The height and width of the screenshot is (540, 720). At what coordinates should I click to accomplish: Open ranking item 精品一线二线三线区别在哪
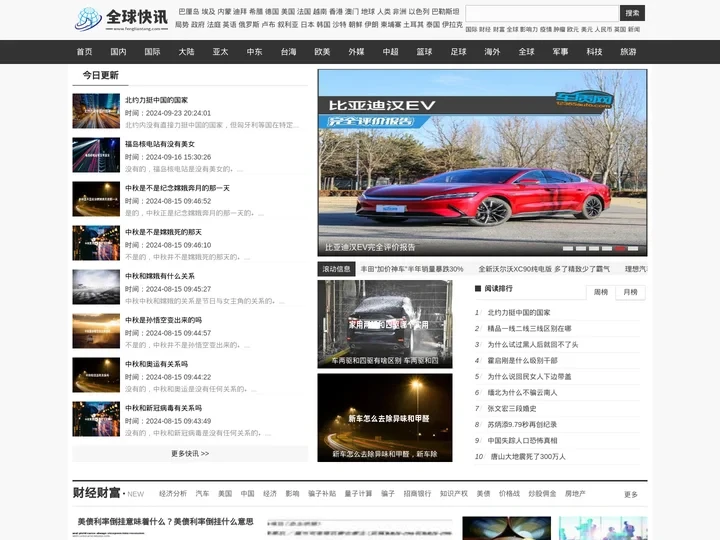click(529, 329)
